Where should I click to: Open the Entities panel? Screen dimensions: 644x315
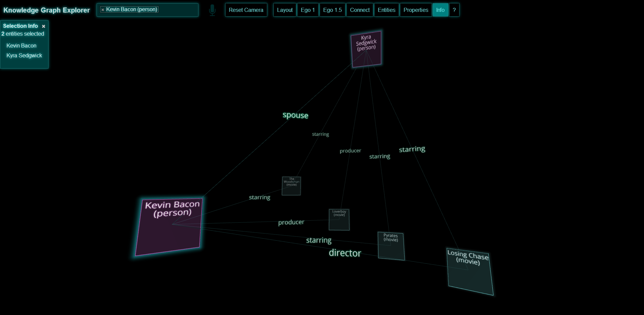[x=386, y=10]
